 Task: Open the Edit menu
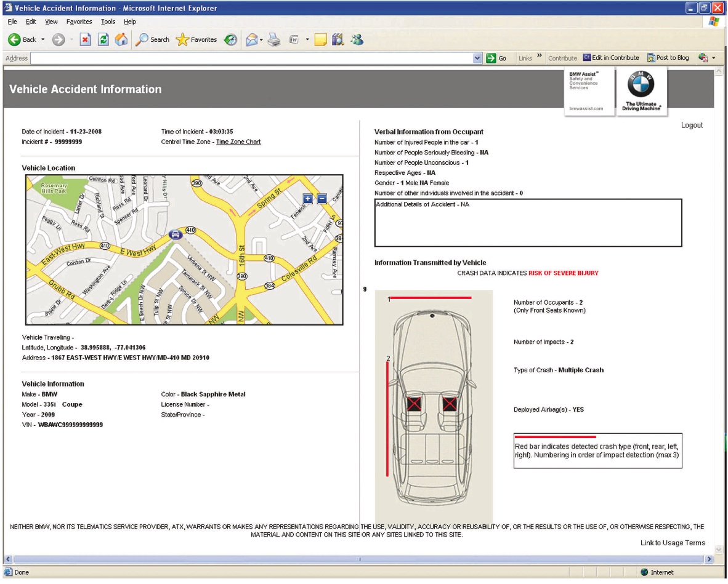tap(31, 22)
